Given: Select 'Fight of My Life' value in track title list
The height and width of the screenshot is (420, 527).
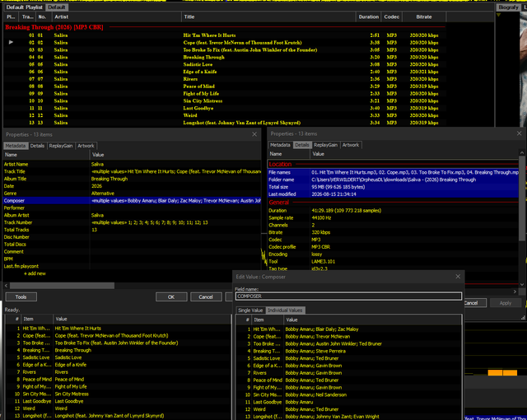Looking at the screenshot, I should [71, 387].
